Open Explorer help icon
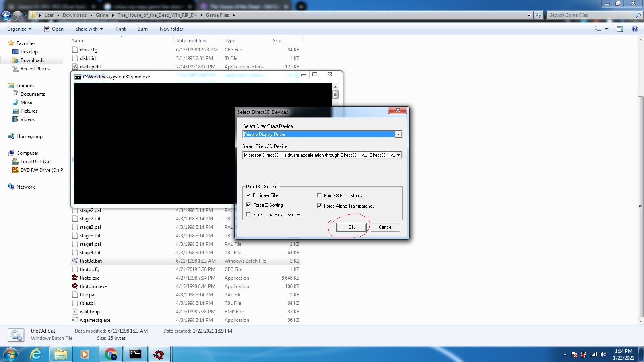The height and width of the screenshot is (362, 644). (635, 29)
